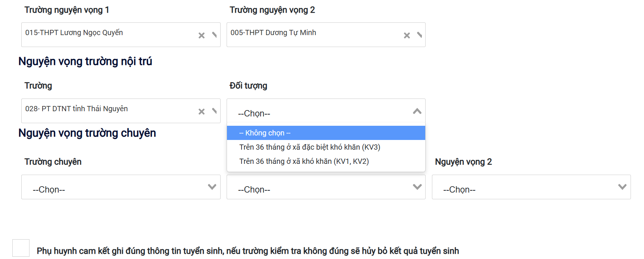Click the chevron on Nguyện vọng 2 dropdown
This screenshot has height=259, width=644.
(622, 187)
